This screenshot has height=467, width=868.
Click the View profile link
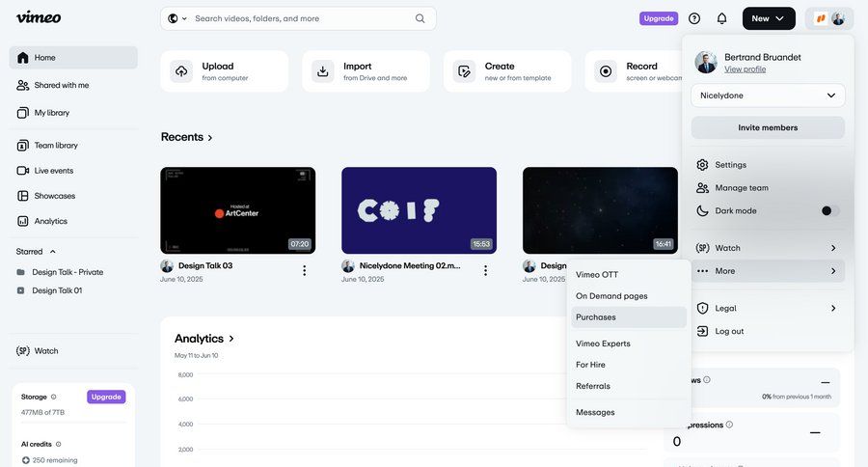tap(746, 69)
